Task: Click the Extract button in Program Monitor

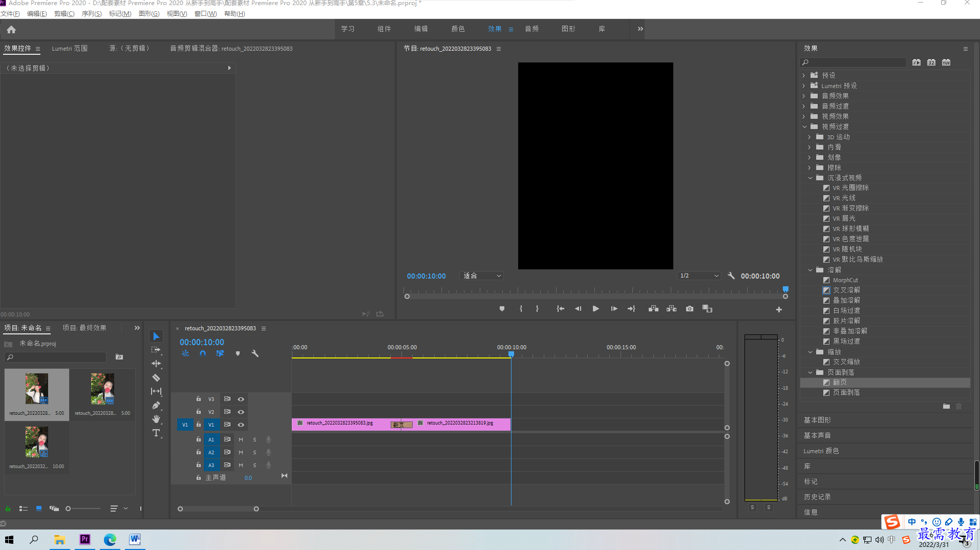Action: point(671,309)
